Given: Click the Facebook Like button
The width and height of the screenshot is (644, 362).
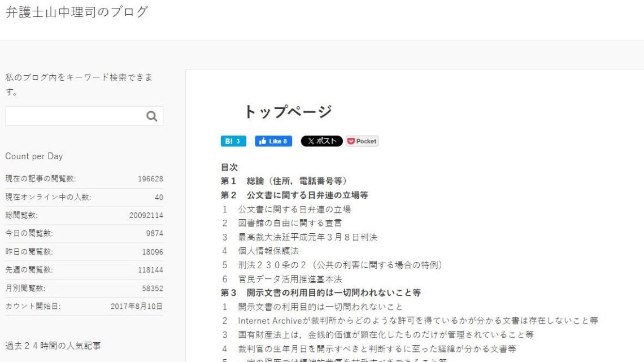Looking at the screenshot, I should tap(273, 141).
